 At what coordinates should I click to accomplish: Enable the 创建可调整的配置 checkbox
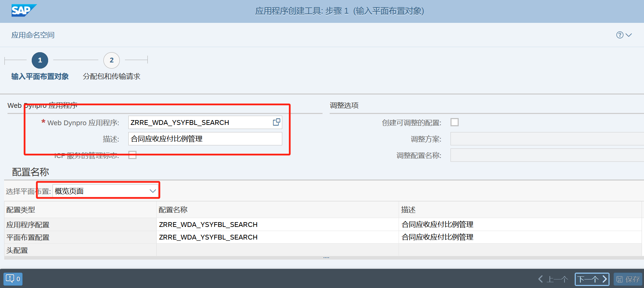coord(455,122)
